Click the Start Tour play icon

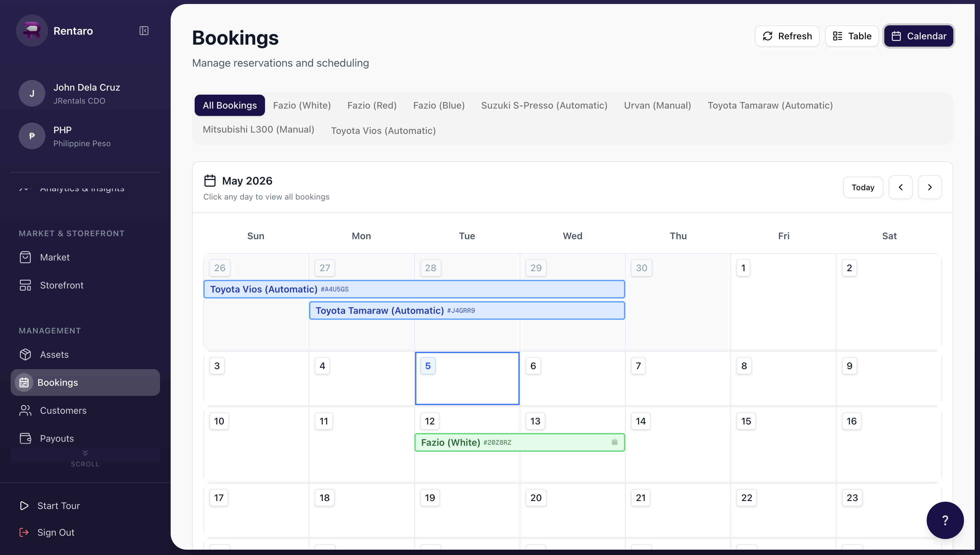coord(24,506)
